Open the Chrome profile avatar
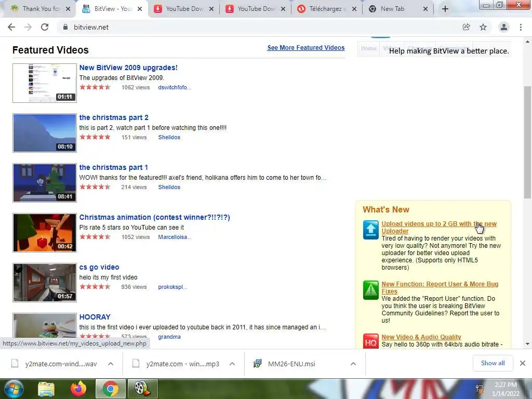532x399 pixels. 504,27
